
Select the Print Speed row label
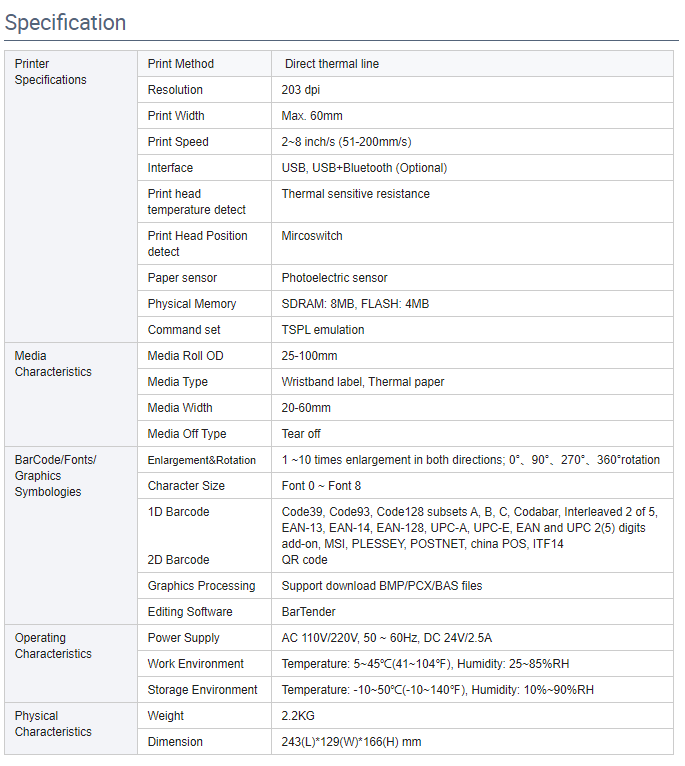pyautogui.click(x=178, y=142)
